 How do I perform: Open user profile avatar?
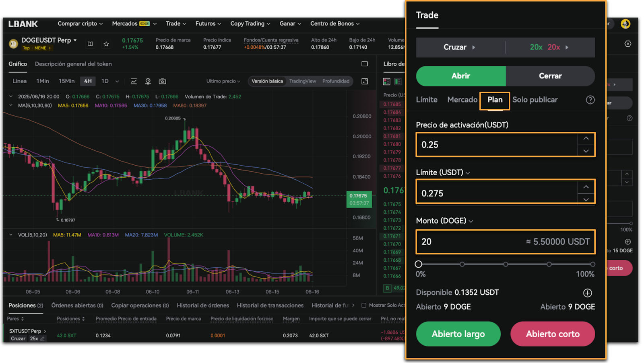(625, 24)
